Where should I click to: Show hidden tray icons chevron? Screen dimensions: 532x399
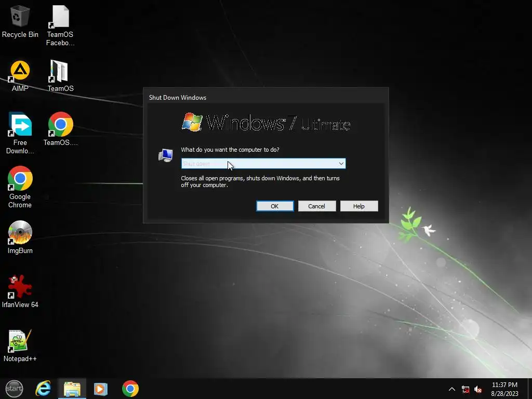pos(452,389)
